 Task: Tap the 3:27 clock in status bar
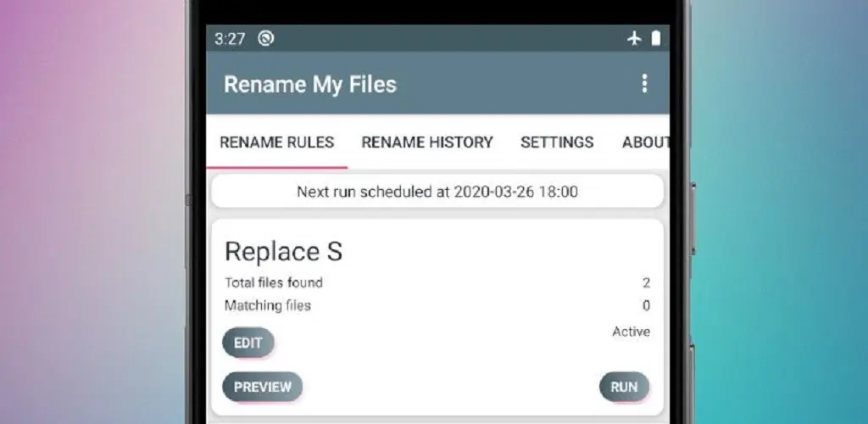pos(230,39)
